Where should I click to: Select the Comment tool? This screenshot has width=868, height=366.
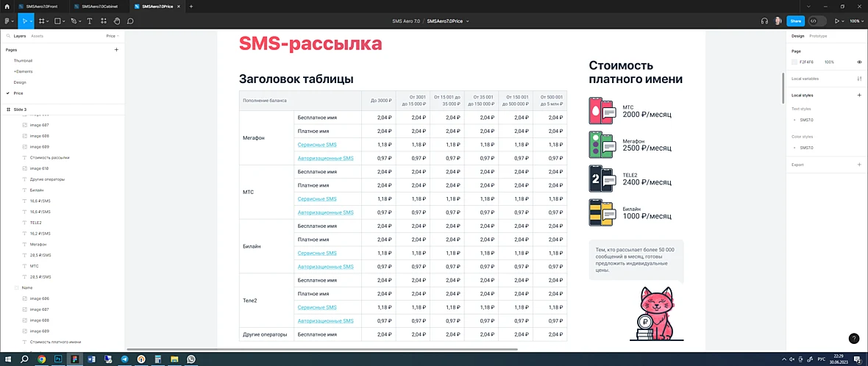pos(131,21)
